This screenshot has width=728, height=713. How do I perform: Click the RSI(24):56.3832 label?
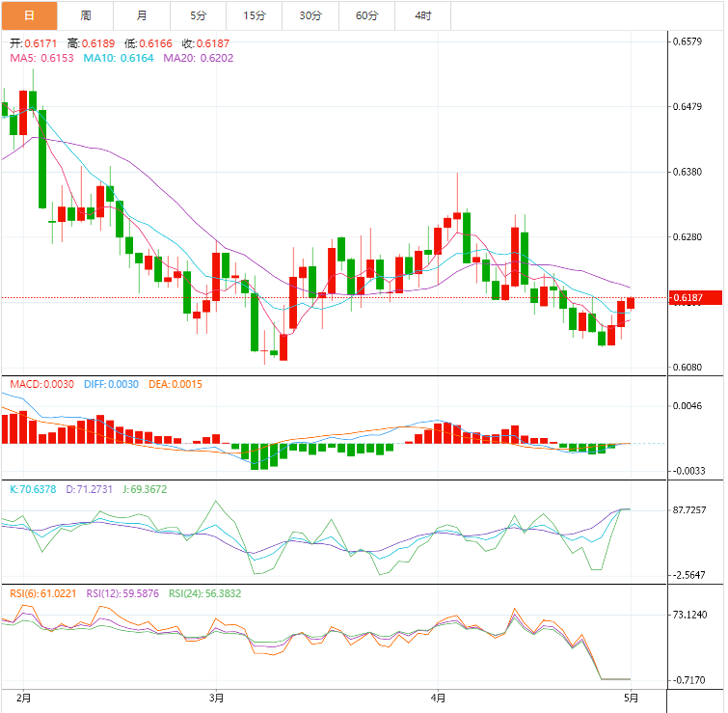[204, 593]
